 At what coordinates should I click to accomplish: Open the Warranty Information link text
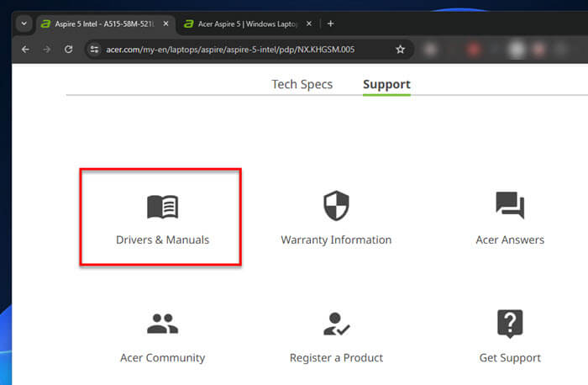(336, 240)
